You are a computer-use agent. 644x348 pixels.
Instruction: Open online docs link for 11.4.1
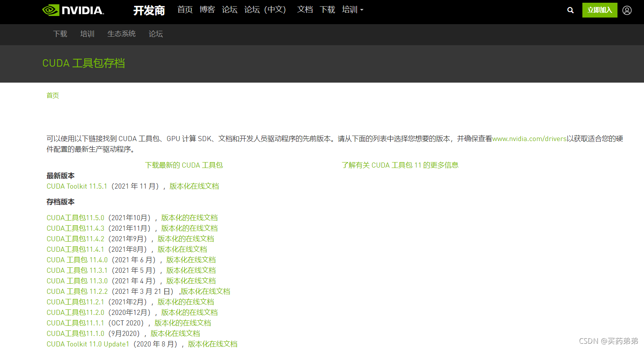click(x=182, y=249)
